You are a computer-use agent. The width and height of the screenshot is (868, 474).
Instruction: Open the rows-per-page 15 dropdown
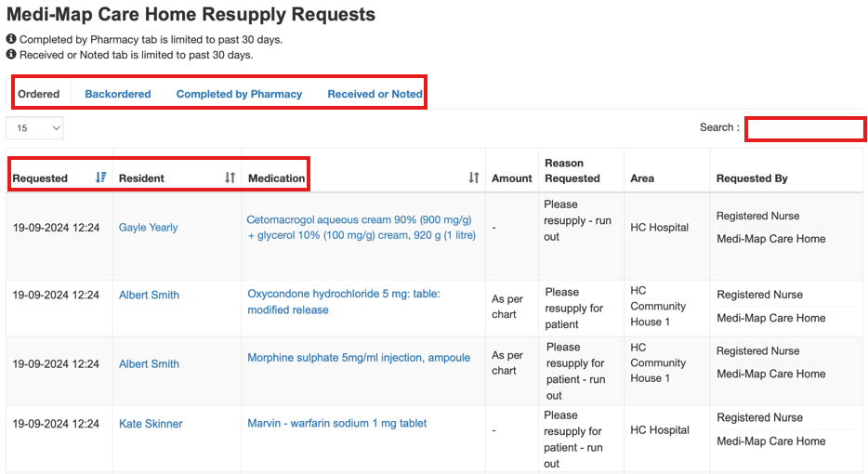[x=34, y=128]
